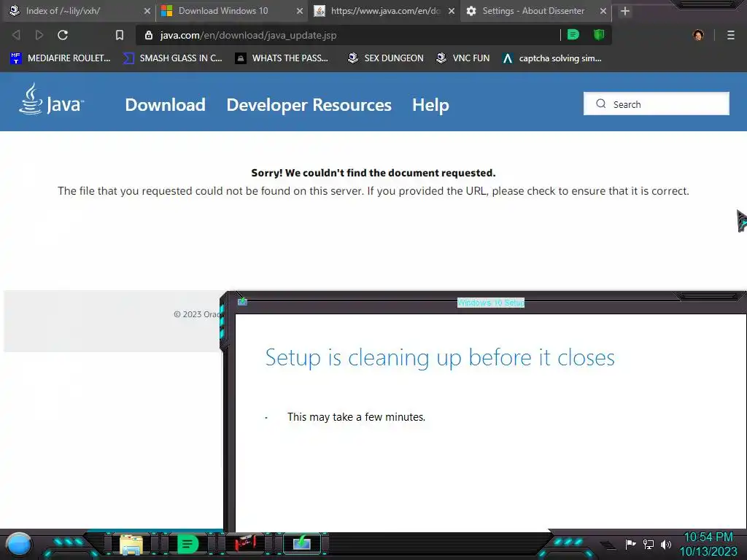Open the Java Help page

tap(430, 105)
